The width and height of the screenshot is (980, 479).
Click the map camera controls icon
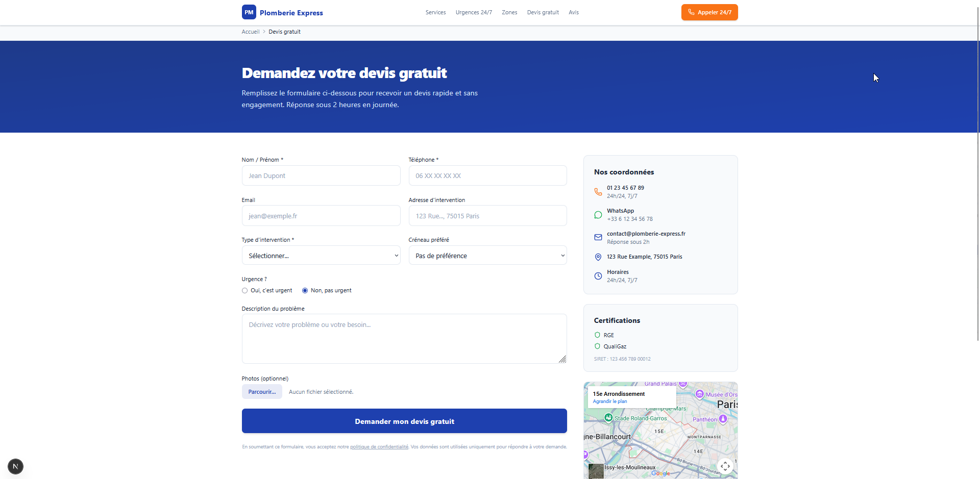[725, 466]
